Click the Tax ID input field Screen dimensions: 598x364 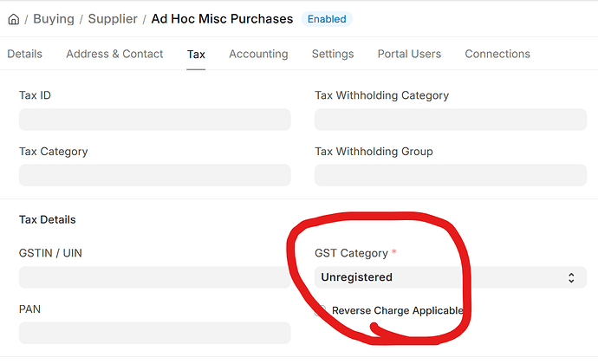pos(154,120)
